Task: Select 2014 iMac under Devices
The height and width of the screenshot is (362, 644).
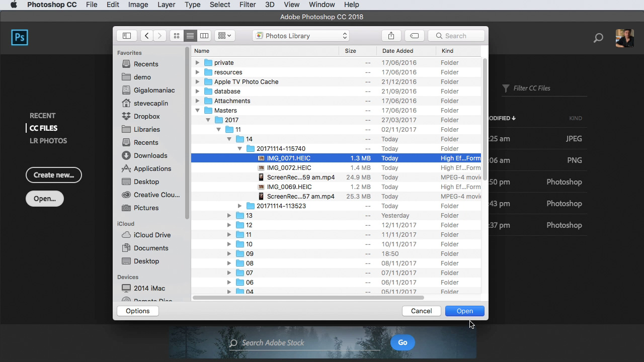Action: coord(149,288)
